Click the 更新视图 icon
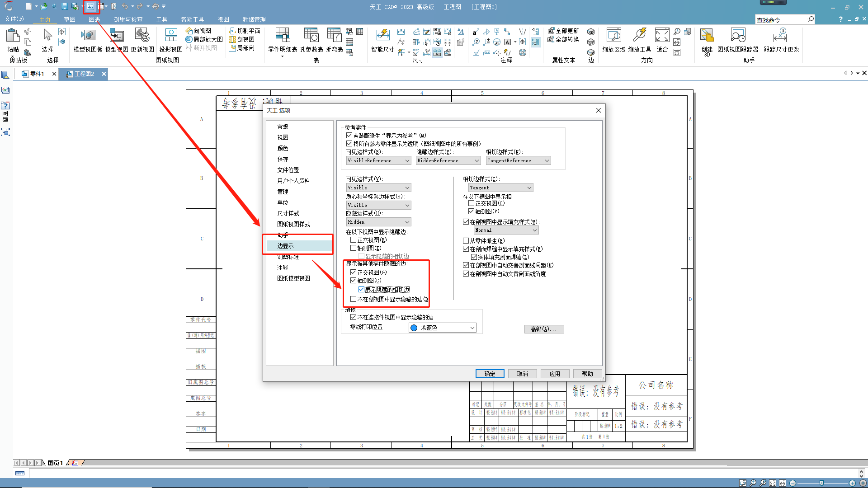This screenshot has height=488, width=868. pyautogui.click(x=142, y=40)
